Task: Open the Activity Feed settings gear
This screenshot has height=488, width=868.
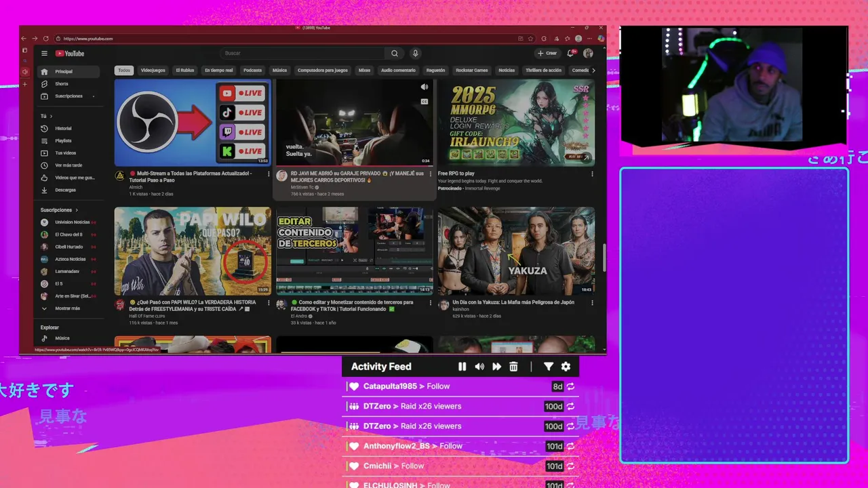Action: coord(566,367)
